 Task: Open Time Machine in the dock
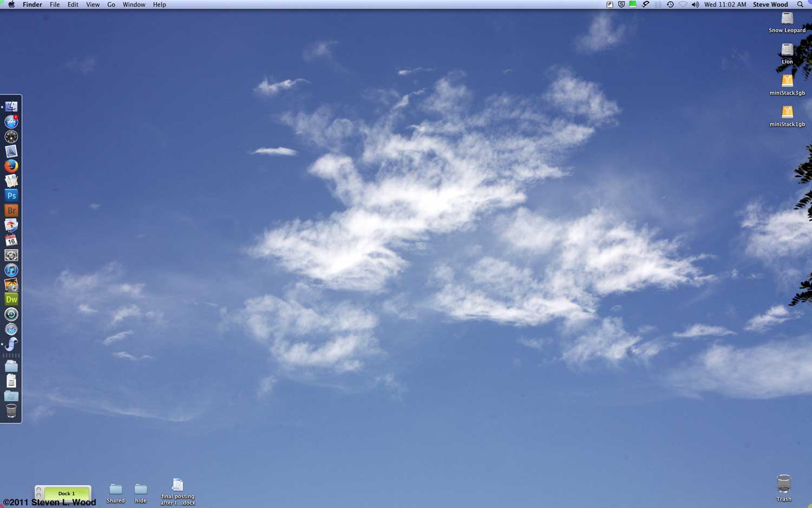[11, 314]
